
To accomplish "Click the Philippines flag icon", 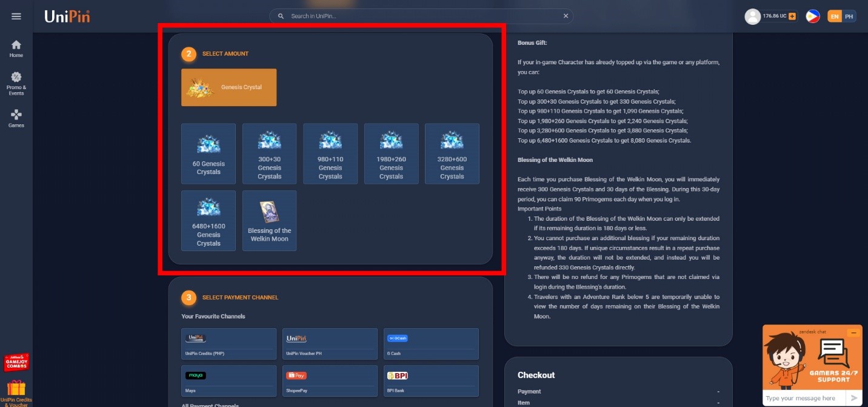I will pos(813,16).
